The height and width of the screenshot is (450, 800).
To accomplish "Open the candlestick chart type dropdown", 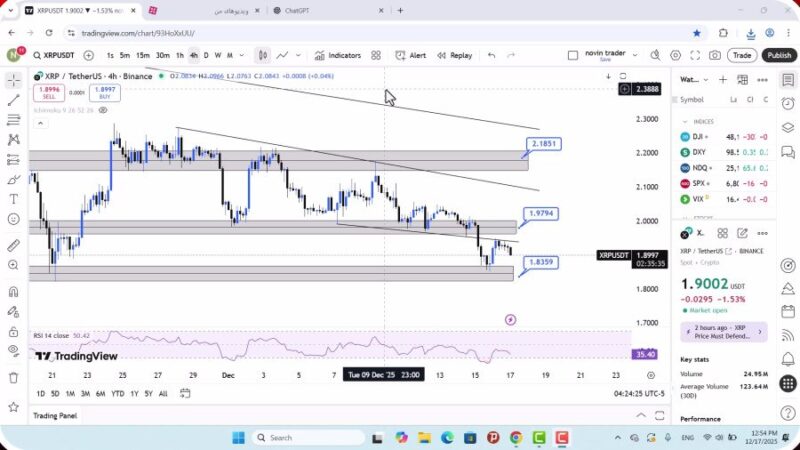I will pyautogui.click(x=262, y=56).
